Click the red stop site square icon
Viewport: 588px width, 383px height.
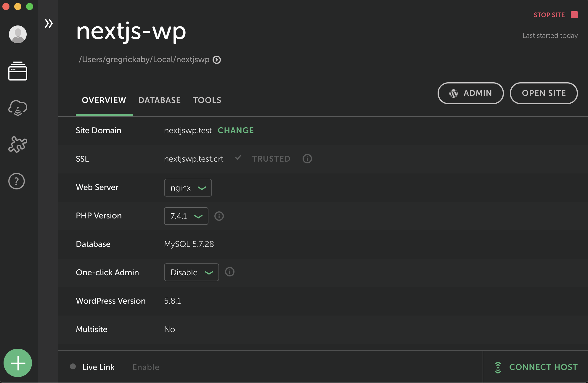click(x=574, y=15)
